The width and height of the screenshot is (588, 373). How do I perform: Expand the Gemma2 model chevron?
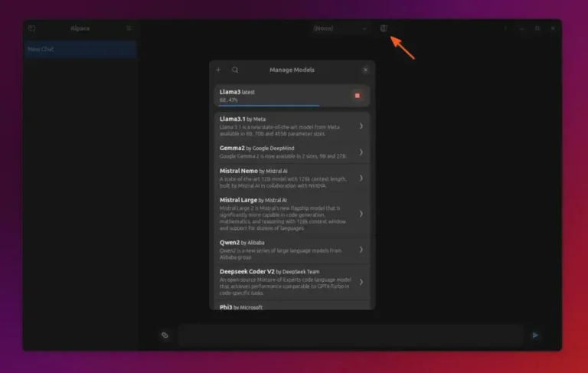point(361,152)
